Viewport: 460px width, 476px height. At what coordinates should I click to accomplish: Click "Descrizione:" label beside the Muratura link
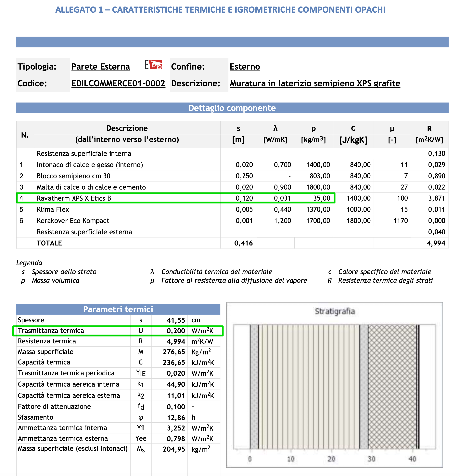[x=196, y=83]
